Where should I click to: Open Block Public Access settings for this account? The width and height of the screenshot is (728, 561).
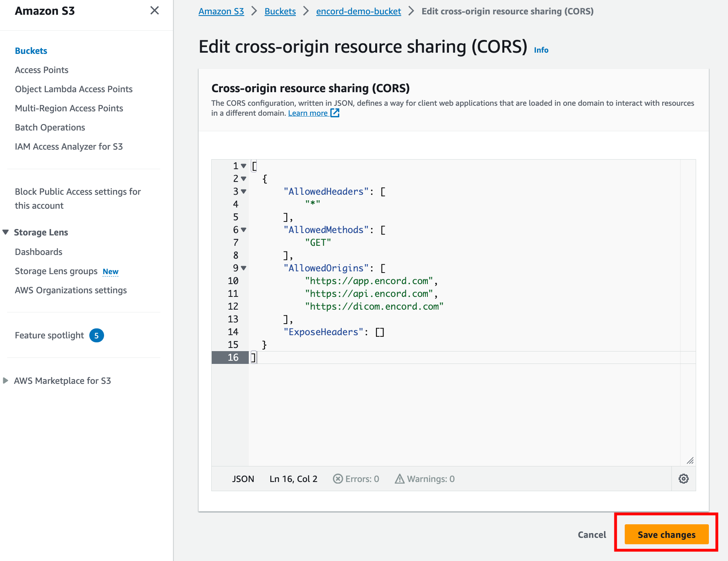pos(78,198)
